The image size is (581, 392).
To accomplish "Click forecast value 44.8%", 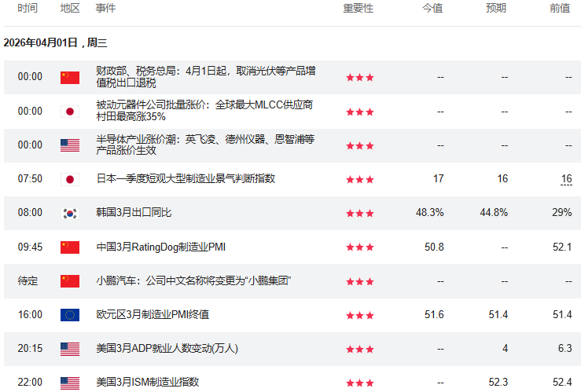I will (494, 212).
